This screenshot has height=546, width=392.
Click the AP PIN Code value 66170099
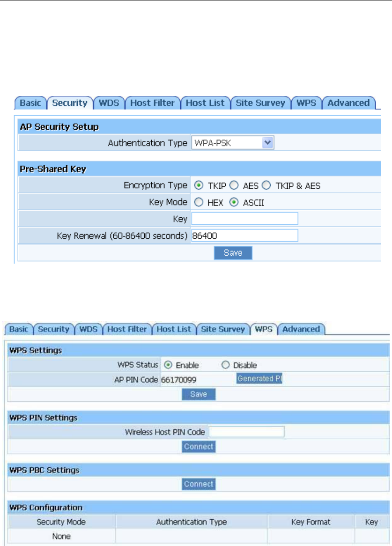click(x=178, y=380)
